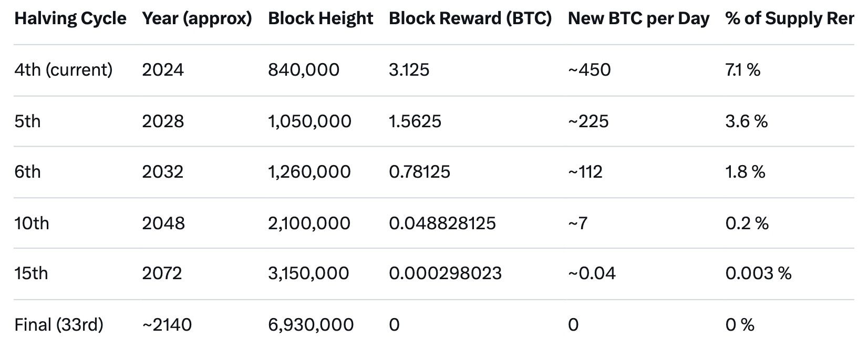868x347 pixels.
Task: Click the 1.5625 block reward cell
Action: 415,121
